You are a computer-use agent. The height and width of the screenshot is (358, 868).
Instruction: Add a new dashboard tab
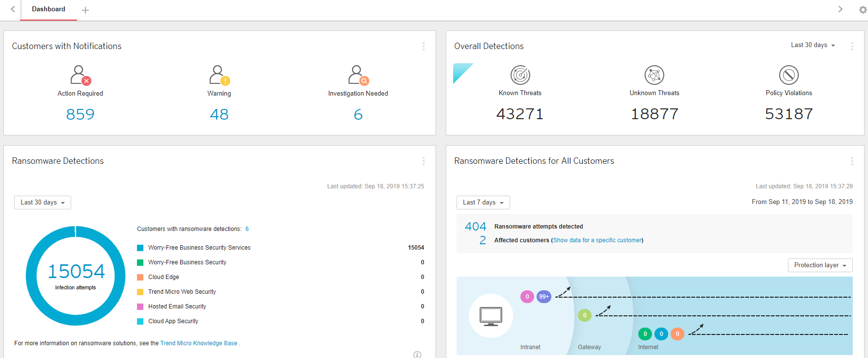click(x=85, y=10)
